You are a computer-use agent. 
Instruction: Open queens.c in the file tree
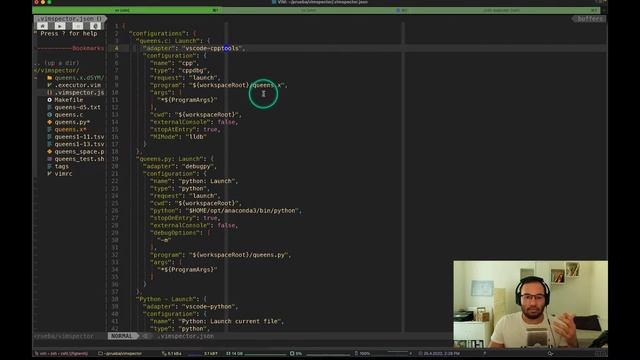coord(69,115)
